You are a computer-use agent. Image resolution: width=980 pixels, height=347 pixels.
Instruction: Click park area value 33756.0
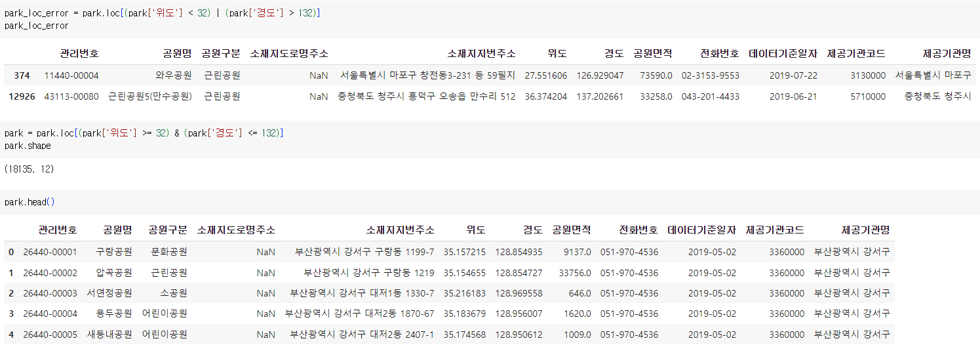tap(575, 273)
